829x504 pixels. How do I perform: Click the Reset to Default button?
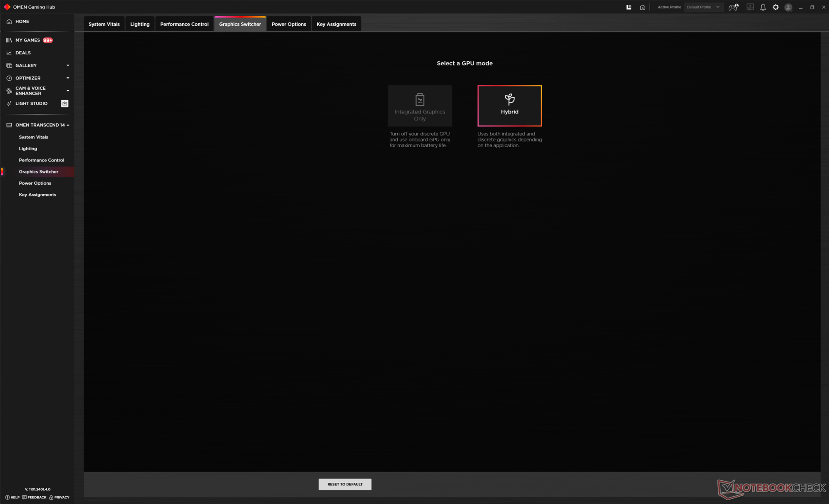345,484
